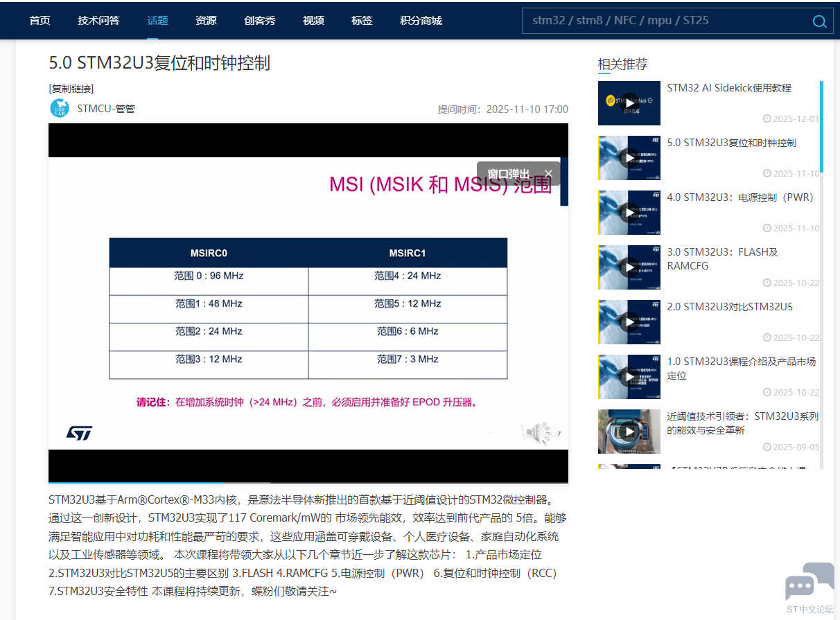The image size is (840, 620).
Task: Open the 标签 navigation item
Action: (362, 20)
